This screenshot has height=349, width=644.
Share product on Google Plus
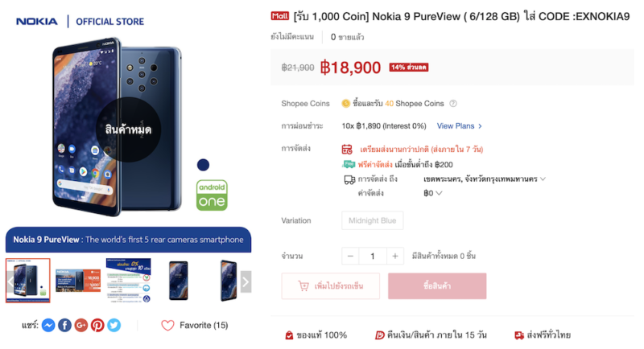tap(80, 325)
